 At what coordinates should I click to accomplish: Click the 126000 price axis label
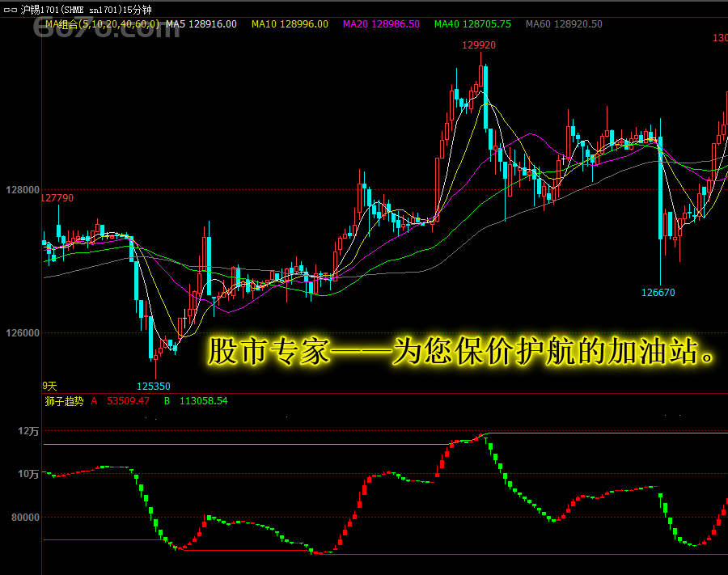click(x=23, y=332)
